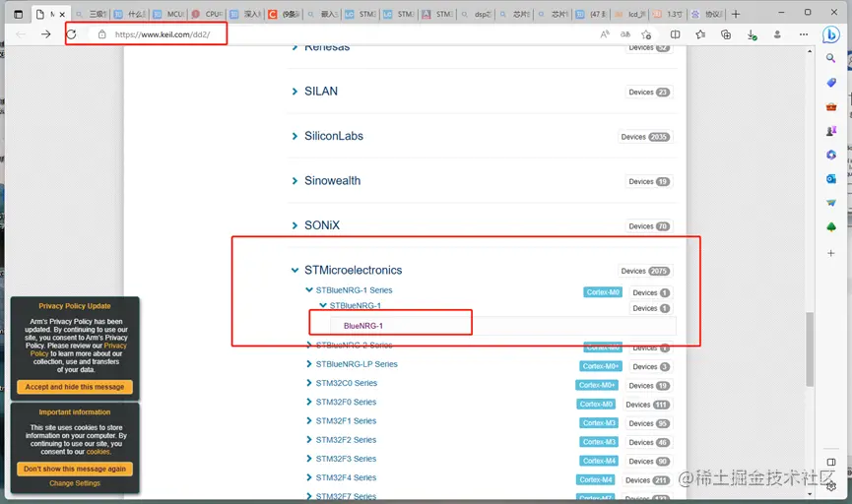Expand the SONiX vendor section

point(295,225)
